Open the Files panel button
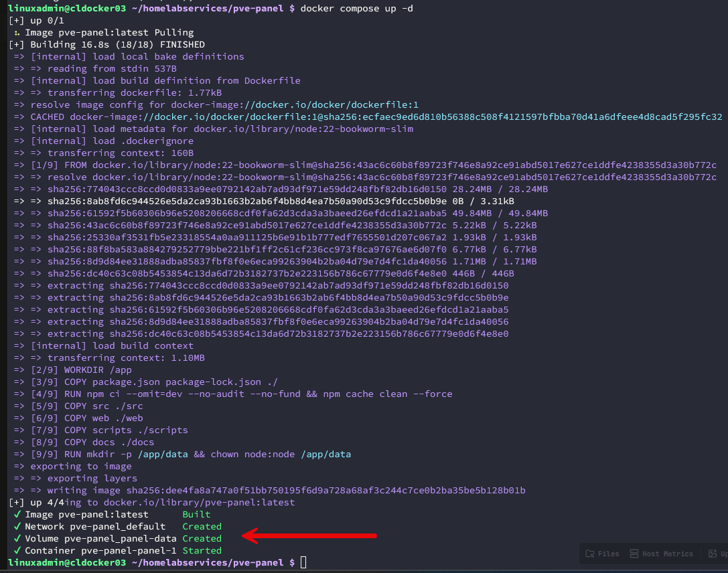Screen dimensions: 728x573 (602, 554)
